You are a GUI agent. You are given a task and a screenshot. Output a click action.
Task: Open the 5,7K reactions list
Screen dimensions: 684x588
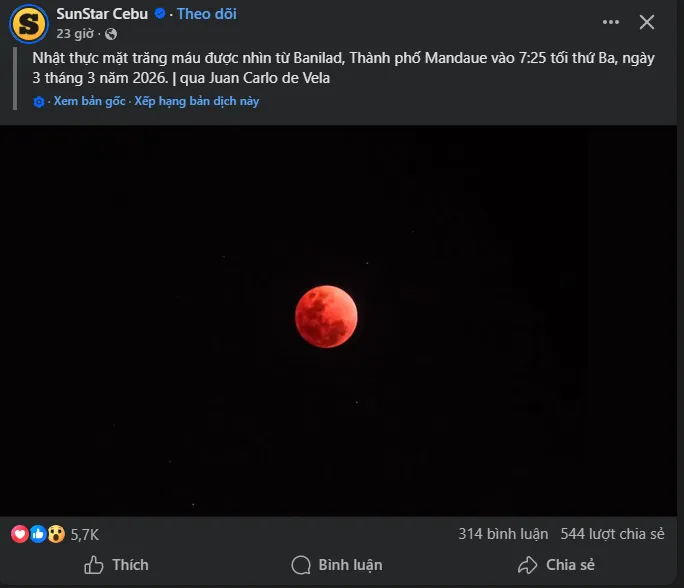(x=85, y=534)
